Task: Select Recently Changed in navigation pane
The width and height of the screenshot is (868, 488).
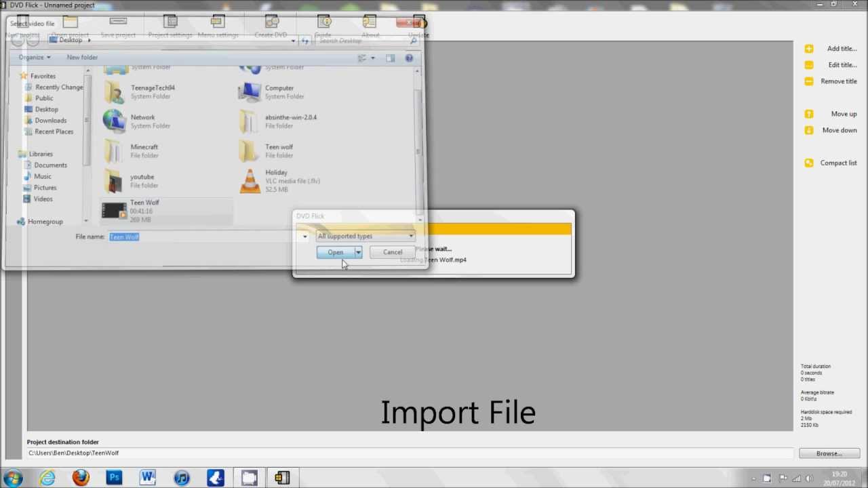Action: pyautogui.click(x=58, y=87)
